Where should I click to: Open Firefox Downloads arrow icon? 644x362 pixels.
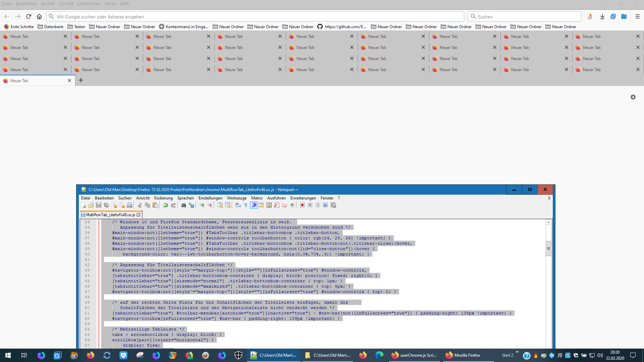[602, 16]
